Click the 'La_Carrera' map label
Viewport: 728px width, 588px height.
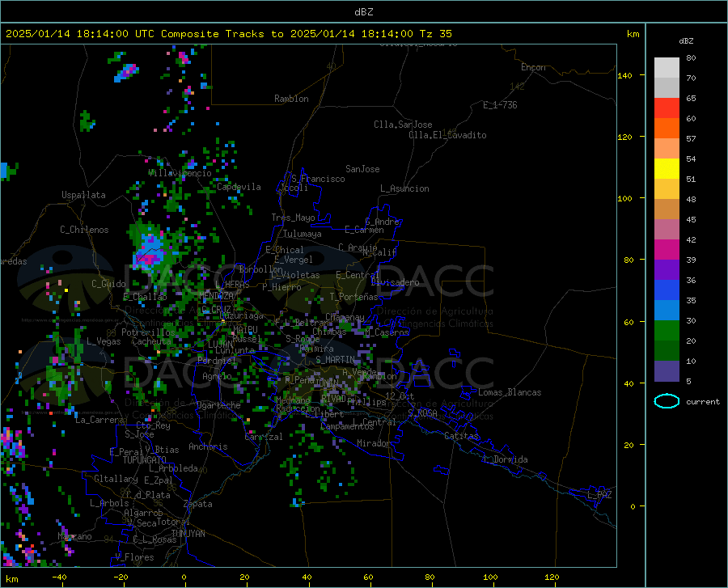click(99, 420)
